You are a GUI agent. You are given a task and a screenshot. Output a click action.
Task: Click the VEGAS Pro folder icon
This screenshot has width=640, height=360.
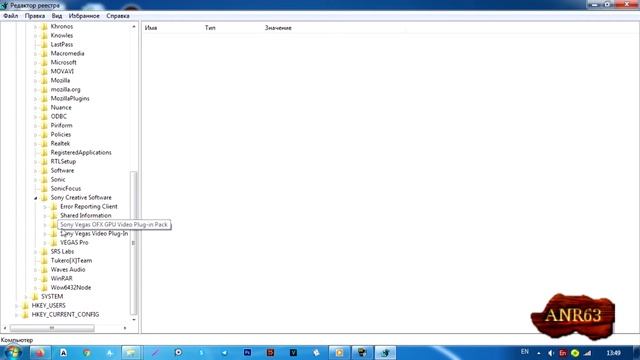54,242
